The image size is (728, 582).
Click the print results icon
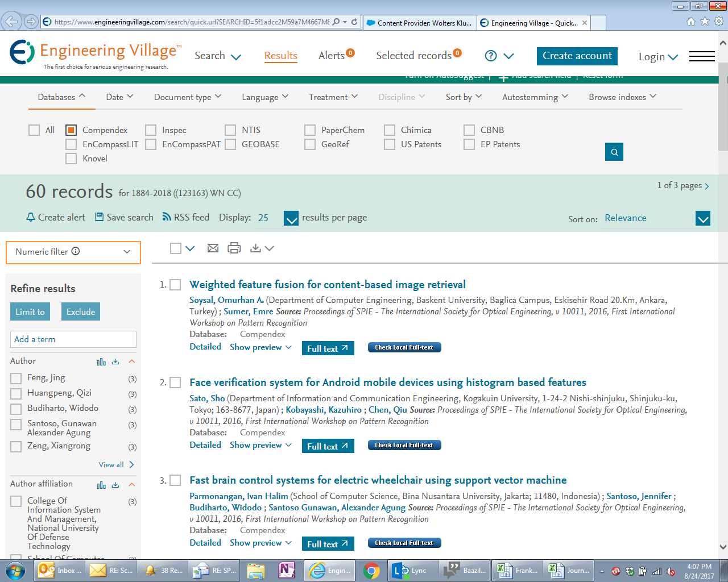tap(234, 248)
